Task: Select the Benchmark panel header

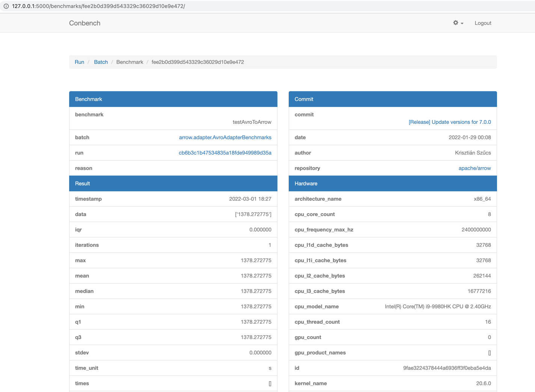Action: click(89, 99)
